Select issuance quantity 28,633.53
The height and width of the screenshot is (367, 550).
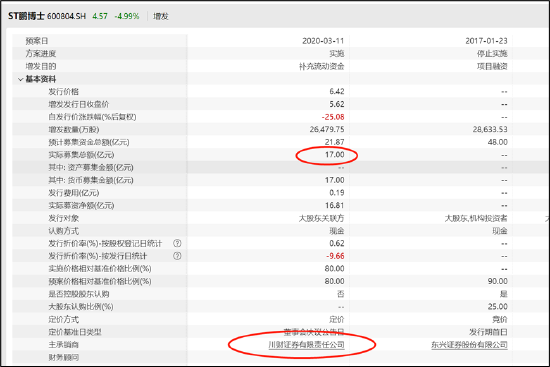[490, 129]
